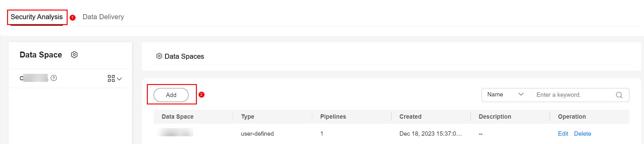Click the Add button
The height and width of the screenshot is (144, 644).
pos(171,95)
